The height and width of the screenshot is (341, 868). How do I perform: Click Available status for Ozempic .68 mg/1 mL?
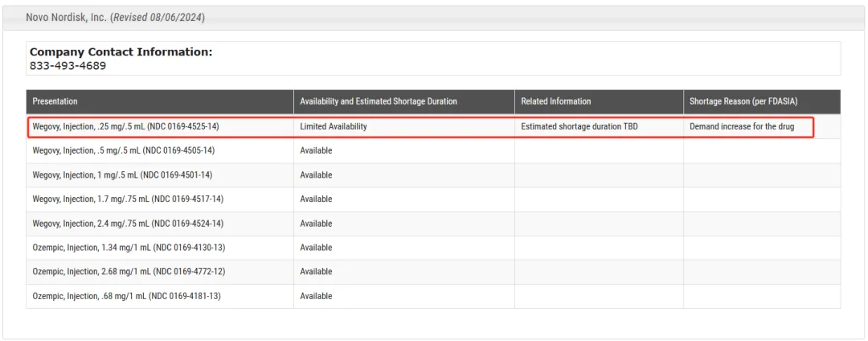(316, 296)
